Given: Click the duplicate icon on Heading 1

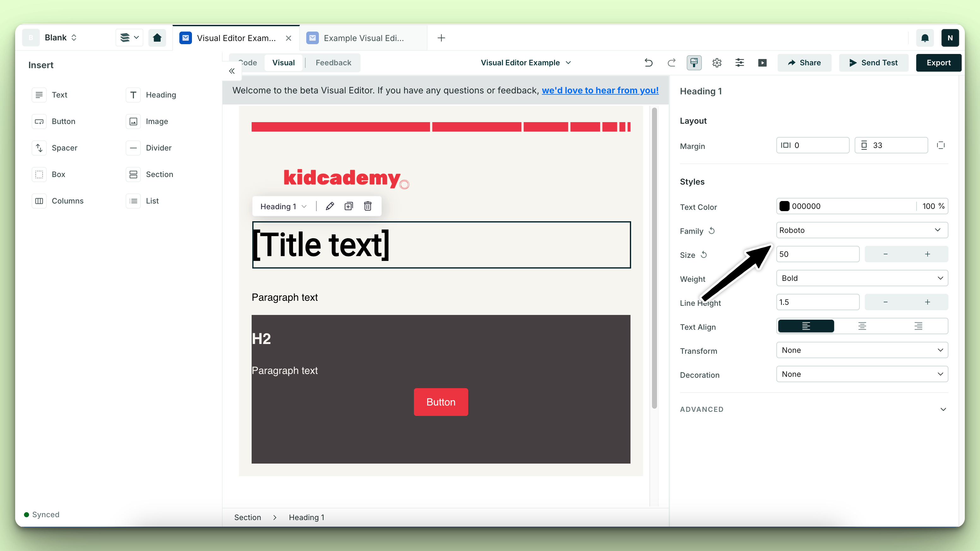Looking at the screenshot, I should (x=349, y=206).
